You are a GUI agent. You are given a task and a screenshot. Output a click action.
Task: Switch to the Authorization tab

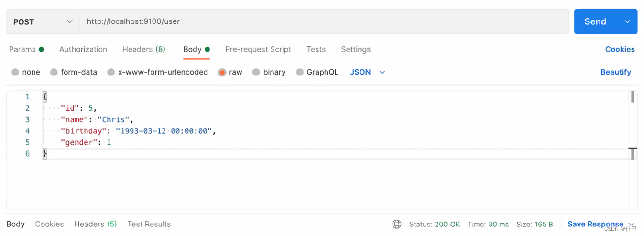click(83, 49)
